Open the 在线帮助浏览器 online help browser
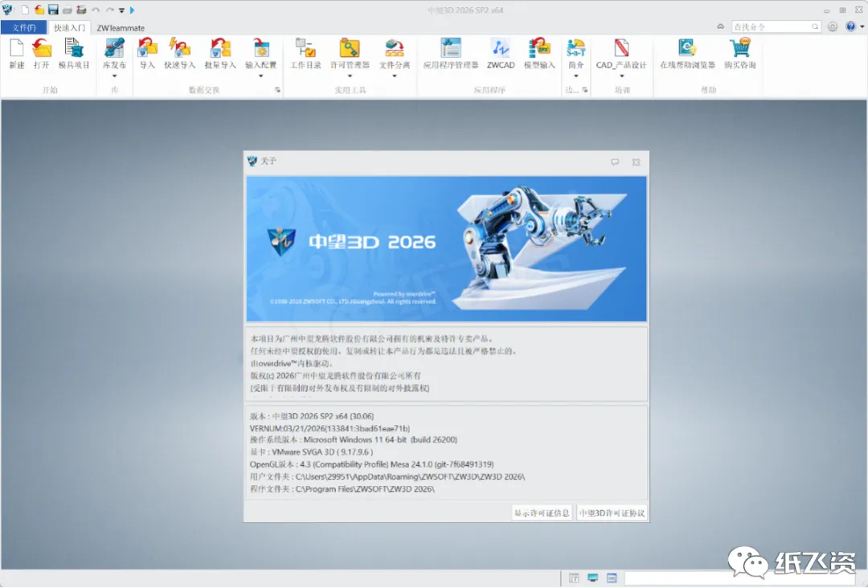Image resolution: width=868 pixels, height=588 pixels. coord(687,54)
